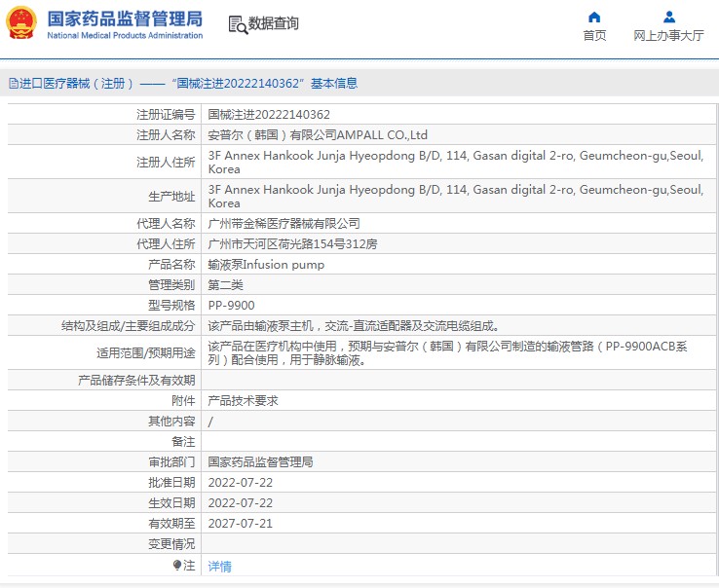Click the 附件 row label
This screenshot has height=588, width=719.
183,400
